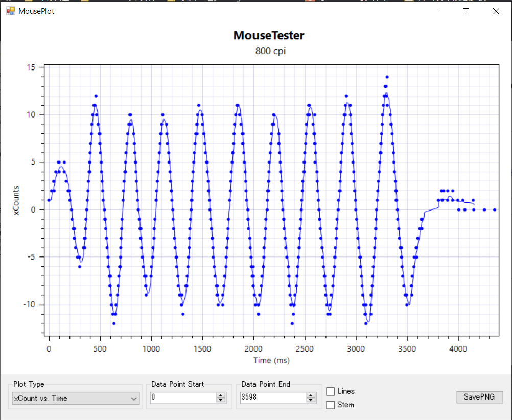The height and width of the screenshot is (420, 512).
Task: Focus the Data Point Start input field
Action: [x=183, y=398]
